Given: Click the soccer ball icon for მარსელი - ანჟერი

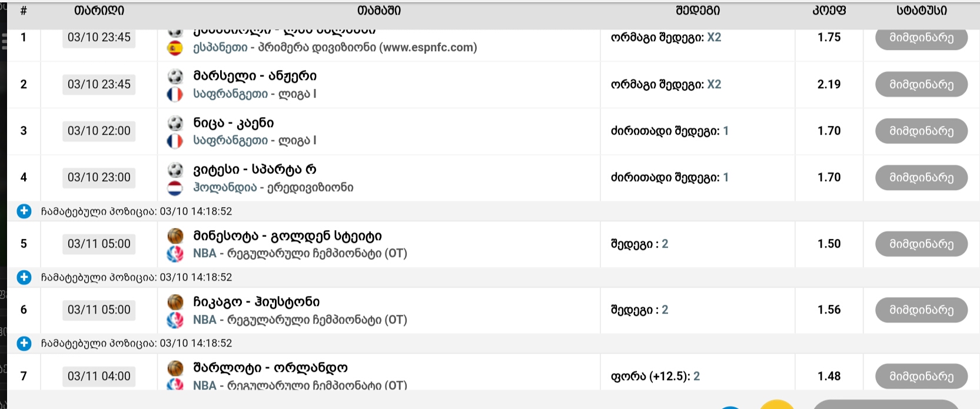Looking at the screenshot, I should pyautogui.click(x=175, y=76).
